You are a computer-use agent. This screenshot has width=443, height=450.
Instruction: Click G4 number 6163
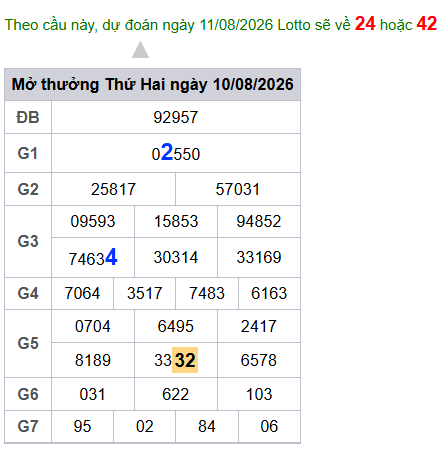coord(269,293)
